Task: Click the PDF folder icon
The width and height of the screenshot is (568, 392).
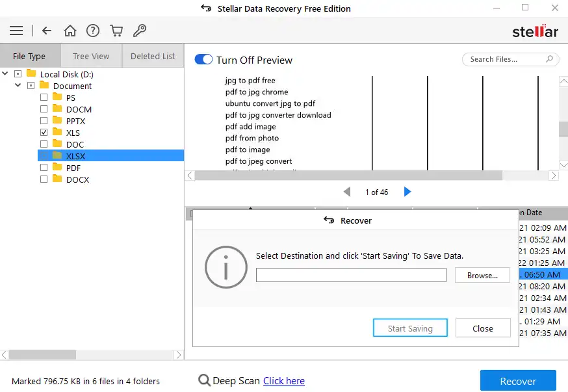Action: pyautogui.click(x=57, y=167)
